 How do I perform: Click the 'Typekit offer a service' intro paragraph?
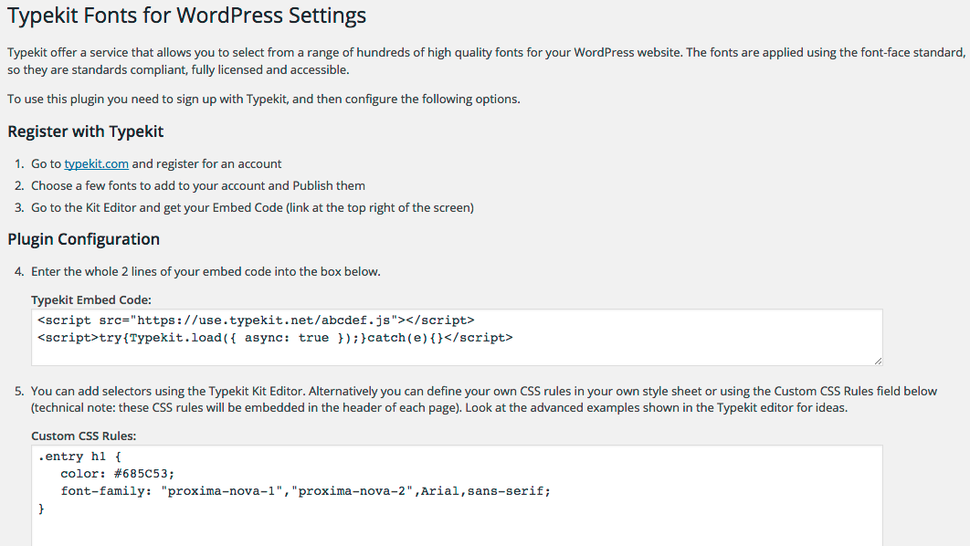tap(486, 61)
